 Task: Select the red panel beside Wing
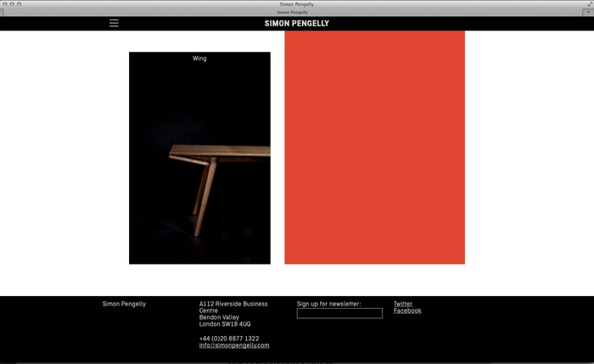point(375,148)
